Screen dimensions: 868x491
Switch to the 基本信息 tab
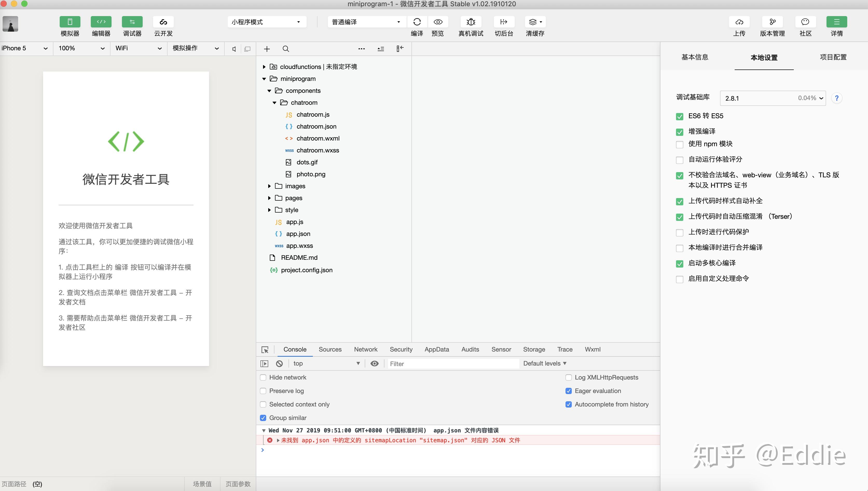pos(695,57)
